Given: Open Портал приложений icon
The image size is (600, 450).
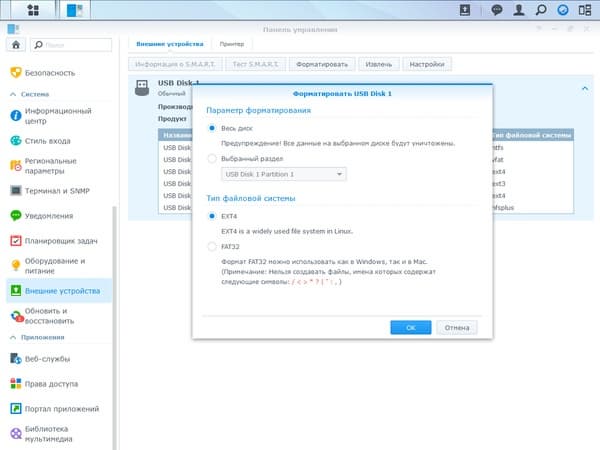Looking at the screenshot, I should click(16, 409).
